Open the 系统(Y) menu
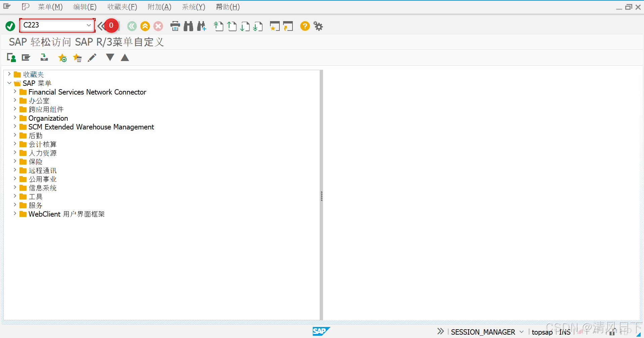644x338 pixels. pyautogui.click(x=194, y=7)
